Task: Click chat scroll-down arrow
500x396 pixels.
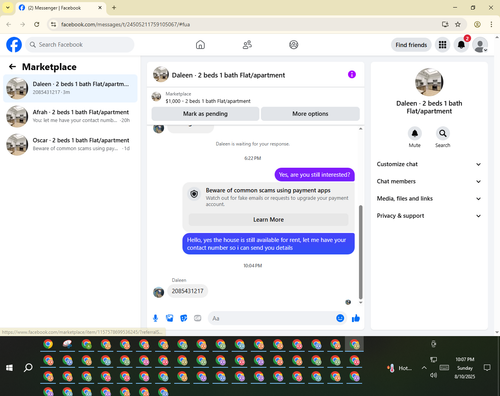Action: tap(360, 302)
